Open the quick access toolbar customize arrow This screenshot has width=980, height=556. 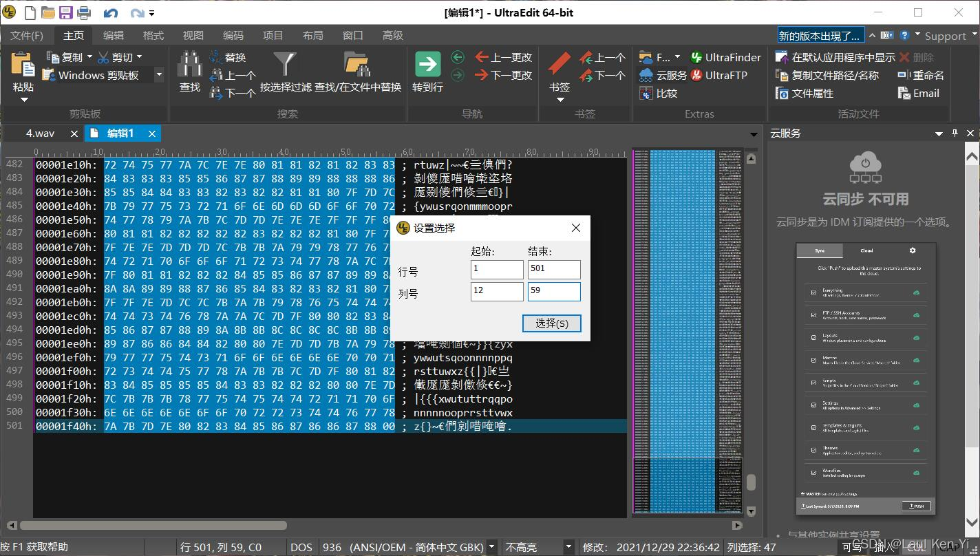point(151,13)
